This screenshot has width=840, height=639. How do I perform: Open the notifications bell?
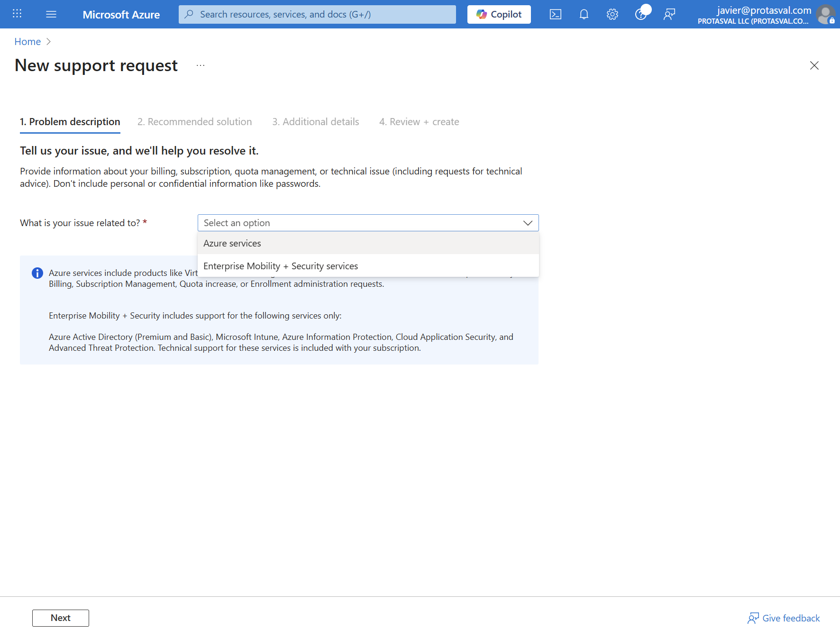pos(584,14)
